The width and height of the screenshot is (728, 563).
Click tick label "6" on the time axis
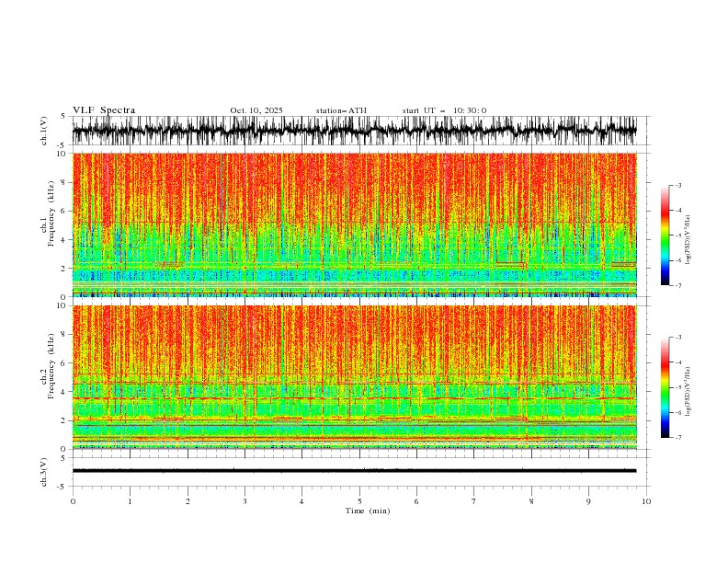point(416,501)
